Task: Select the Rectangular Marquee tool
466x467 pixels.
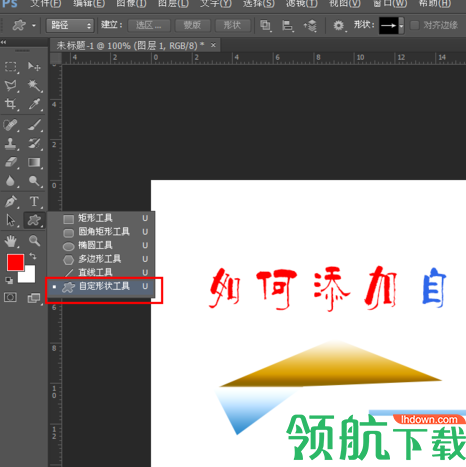Action: coord(11,67)
